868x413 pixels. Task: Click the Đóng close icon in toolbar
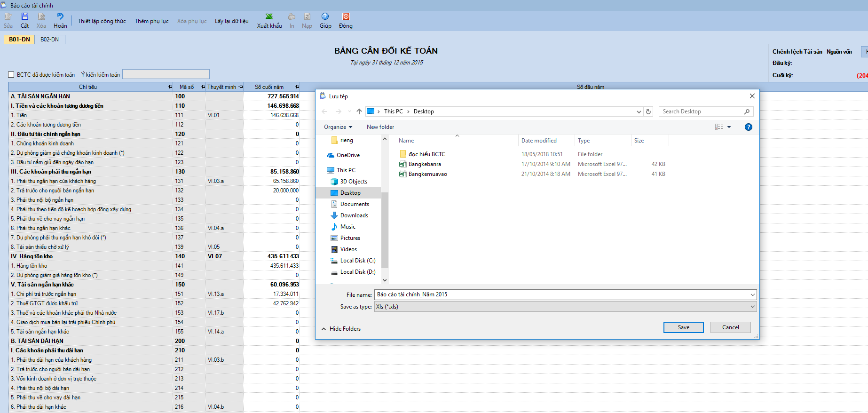tap(346, 16)
